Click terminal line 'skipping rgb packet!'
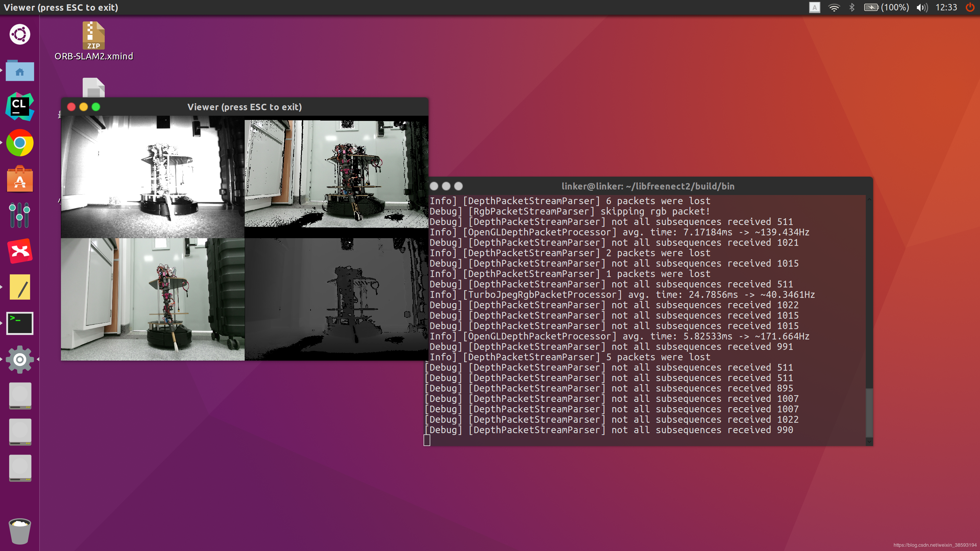 [x=570, y=212]
